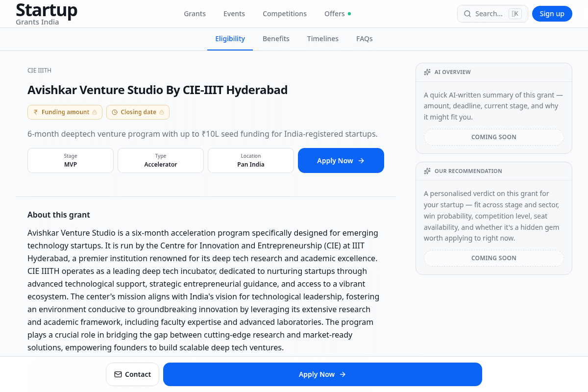Open Grants in the navigation
588x392 pixels.
pos(195,14)
